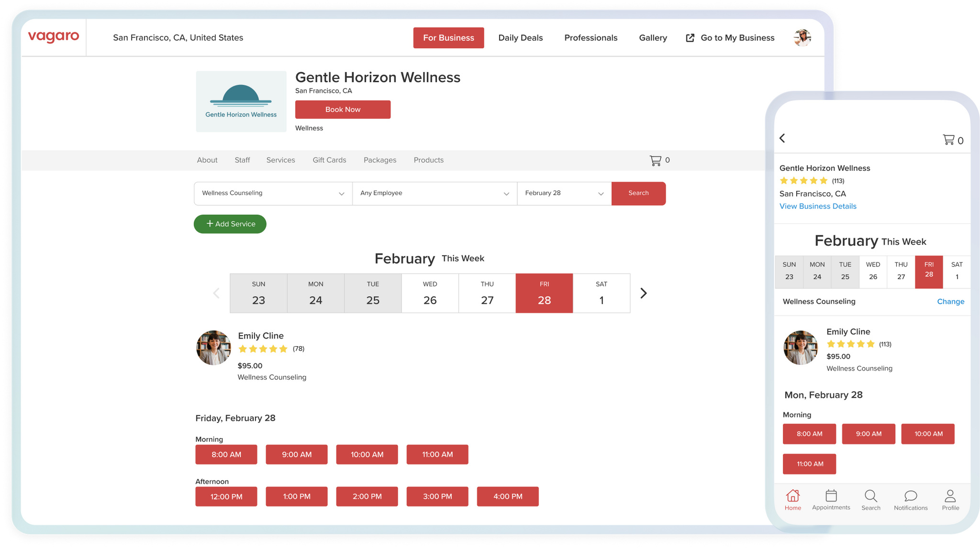
Task: Switch to the Products tab
Action: 429,160
